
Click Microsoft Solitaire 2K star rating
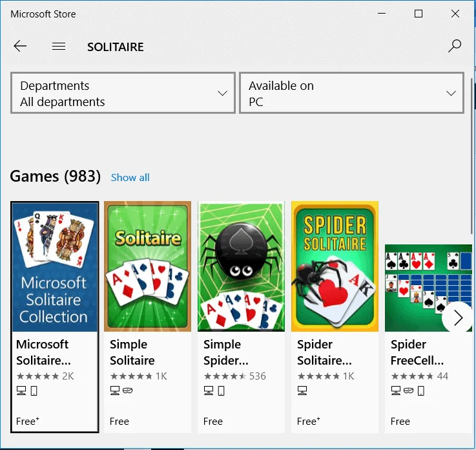pos(45,376)
